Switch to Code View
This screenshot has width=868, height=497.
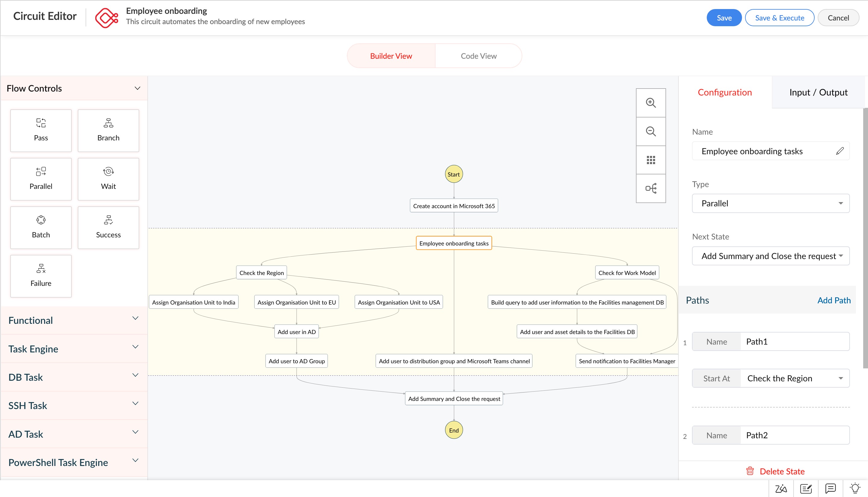(478, 56)
